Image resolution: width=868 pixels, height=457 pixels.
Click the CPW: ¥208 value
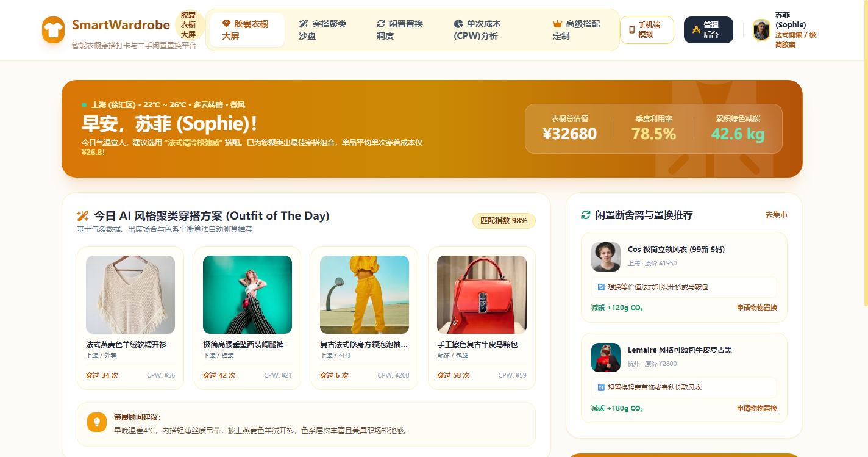click(x=393, y=375)
